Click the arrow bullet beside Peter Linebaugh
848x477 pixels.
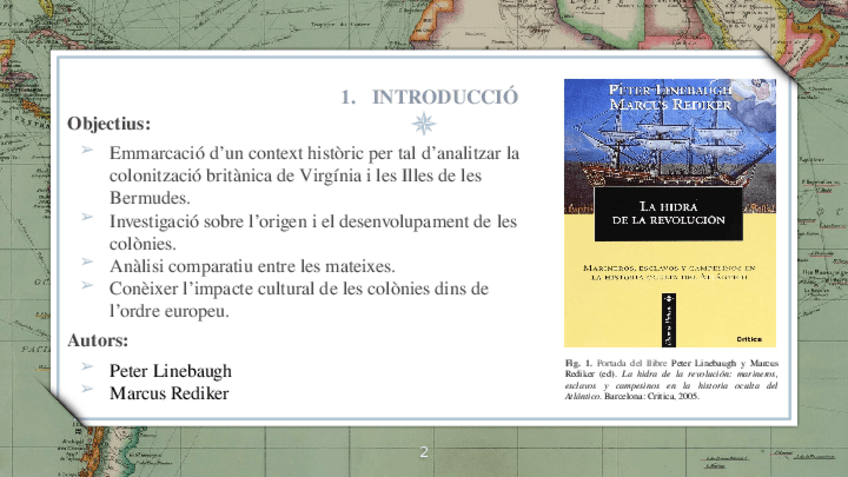click(87, 367)
